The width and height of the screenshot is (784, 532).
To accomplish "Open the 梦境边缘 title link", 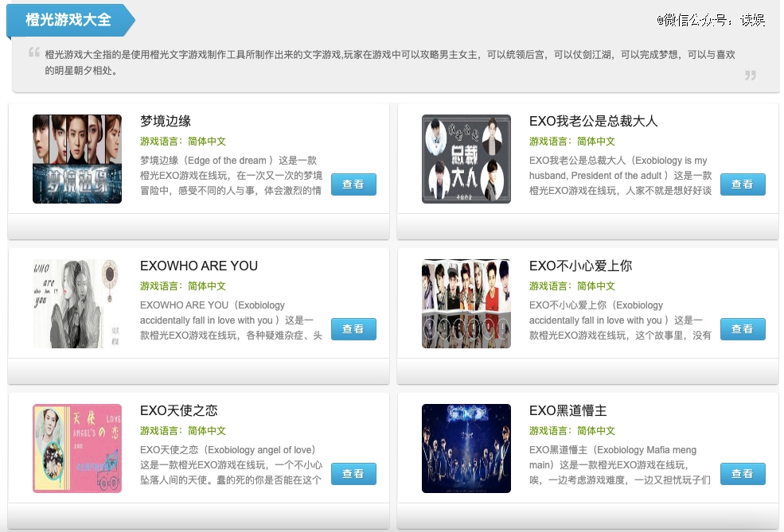I will click(x=166, y=121).
